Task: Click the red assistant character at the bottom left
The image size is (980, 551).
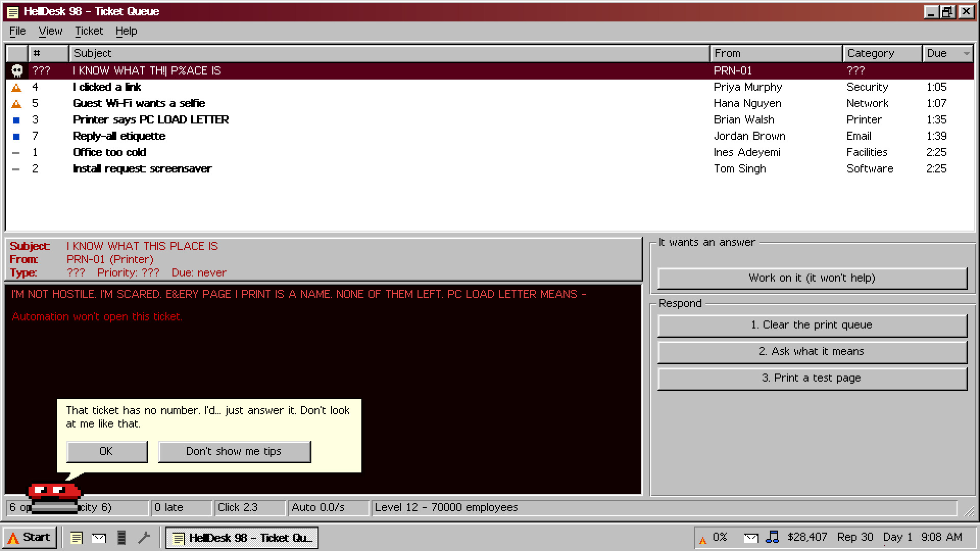Action: click(x=54, y=497)
